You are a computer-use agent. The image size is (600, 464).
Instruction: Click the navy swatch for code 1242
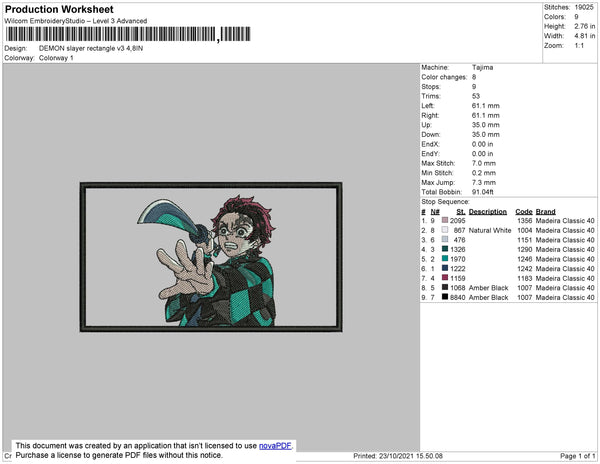click(445, 268)
